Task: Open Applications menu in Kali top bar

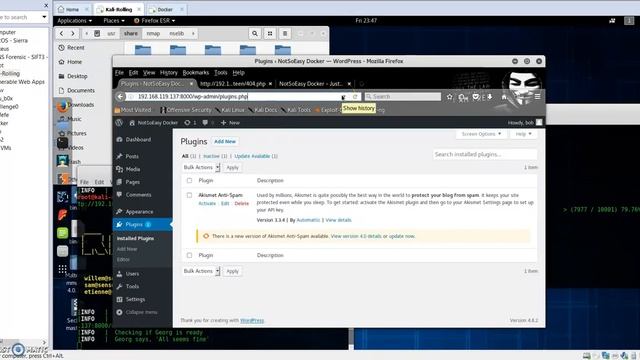Action: point(74,20)
